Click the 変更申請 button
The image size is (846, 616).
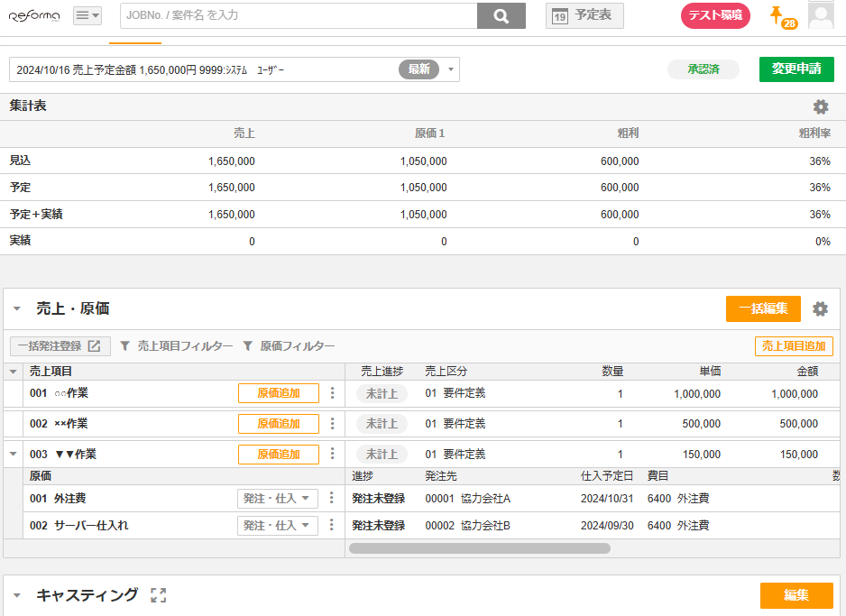pyautogui.click(x=795, y=69)
